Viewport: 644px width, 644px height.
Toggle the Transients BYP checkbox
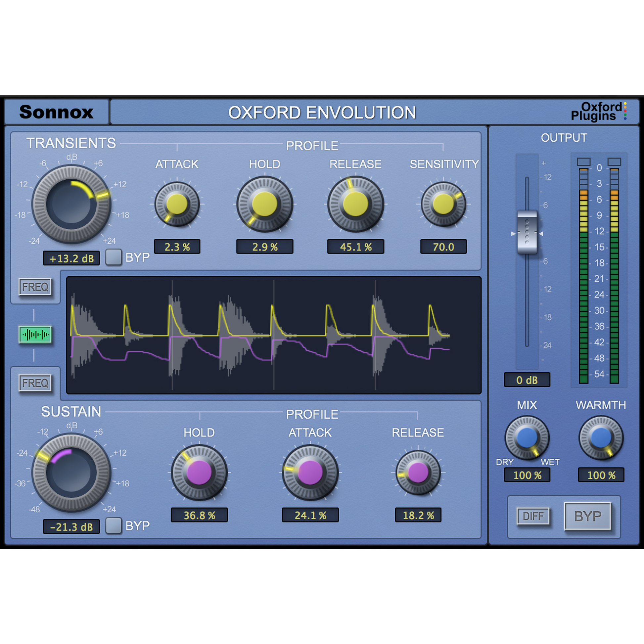(114, 257)
